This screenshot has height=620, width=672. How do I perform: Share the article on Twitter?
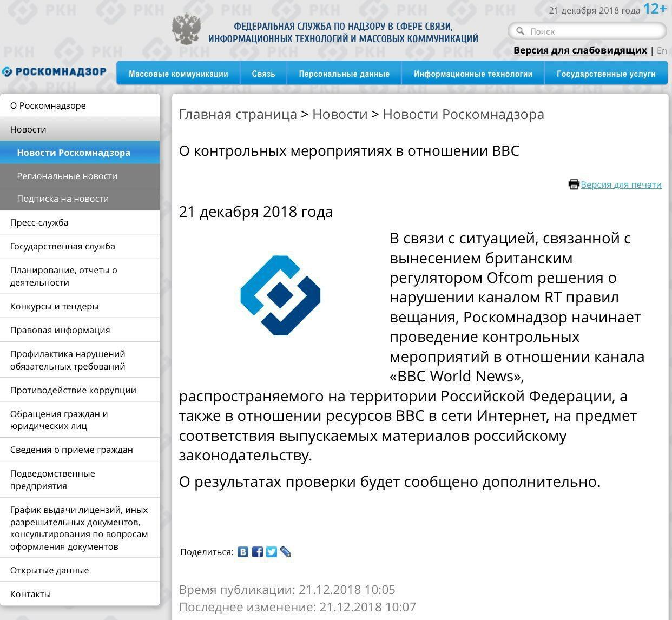click(x=272, y=552)
